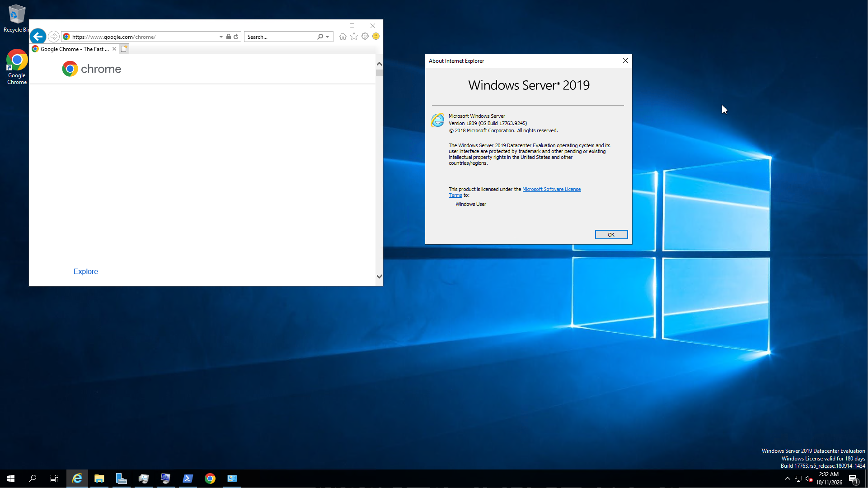Click the muted volume tray icon
The width and height of the screenshot is (868, 488).
pos(809,479)
